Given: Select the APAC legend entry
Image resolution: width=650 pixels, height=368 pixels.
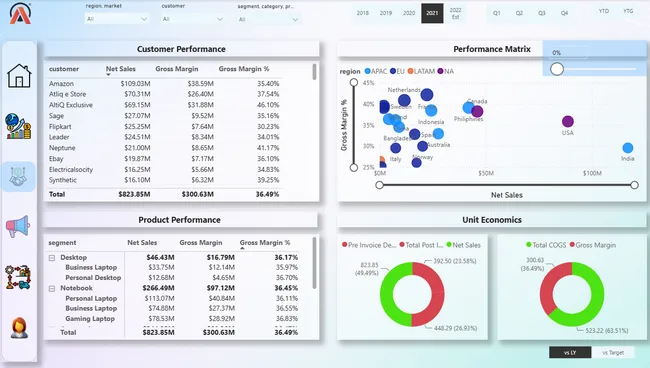Looking at the screenshot, I should click(376, 71).
